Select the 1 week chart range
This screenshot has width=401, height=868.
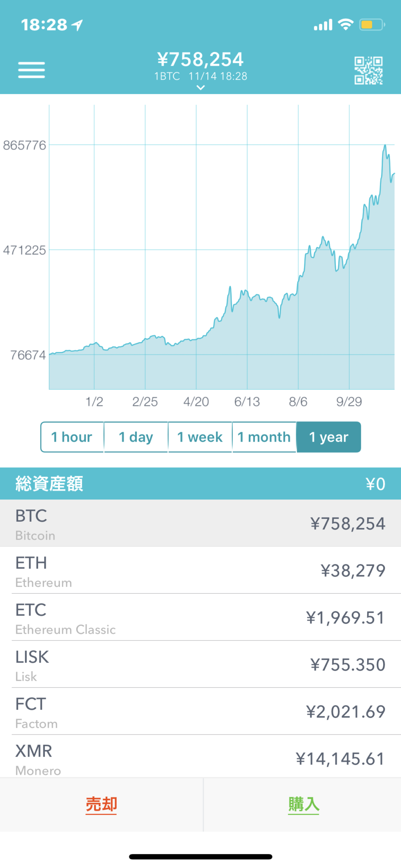click(x=200, y=437)
